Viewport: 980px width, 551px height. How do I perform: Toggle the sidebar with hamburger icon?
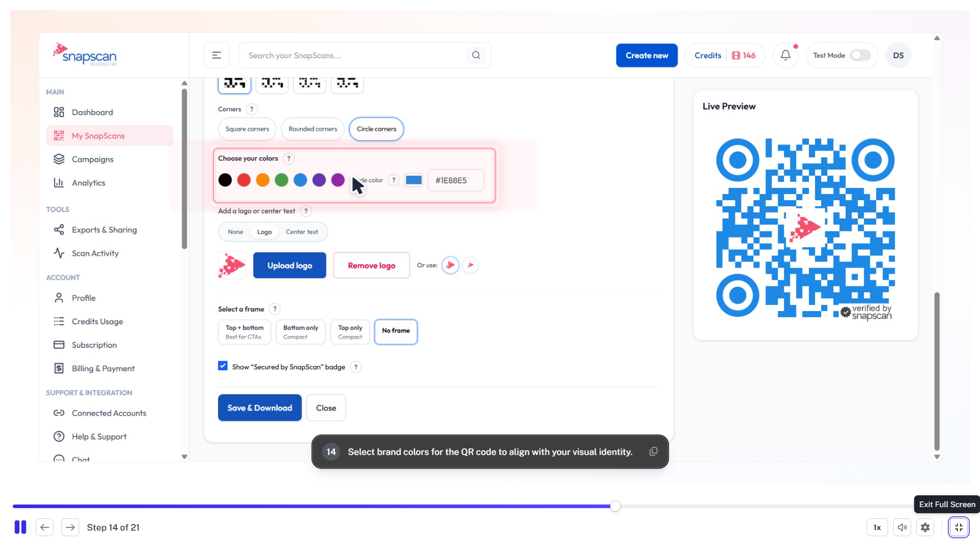[x=217, y=55]
